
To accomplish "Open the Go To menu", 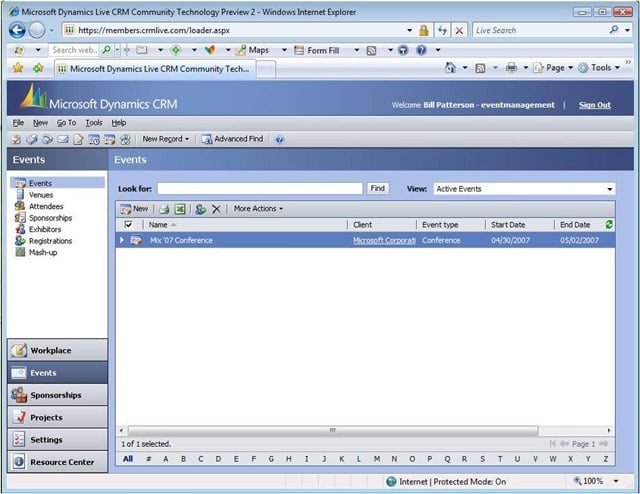I will pos(66,122).
